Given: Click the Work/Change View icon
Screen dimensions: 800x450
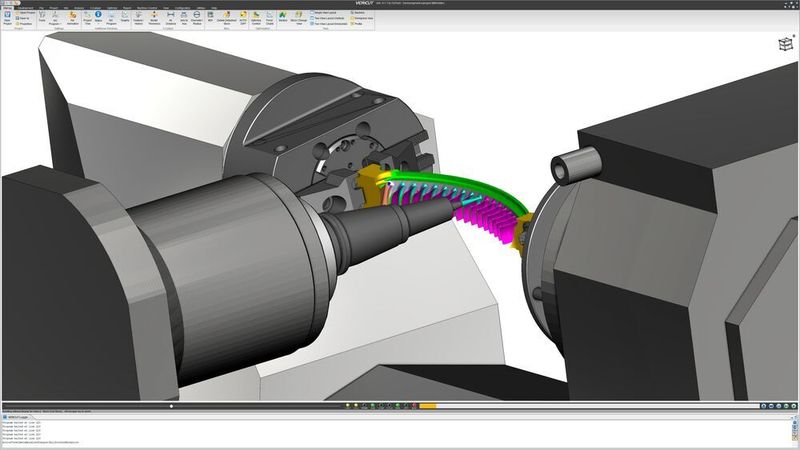Looking at the screenshot, I should click(x=299, y=18).
